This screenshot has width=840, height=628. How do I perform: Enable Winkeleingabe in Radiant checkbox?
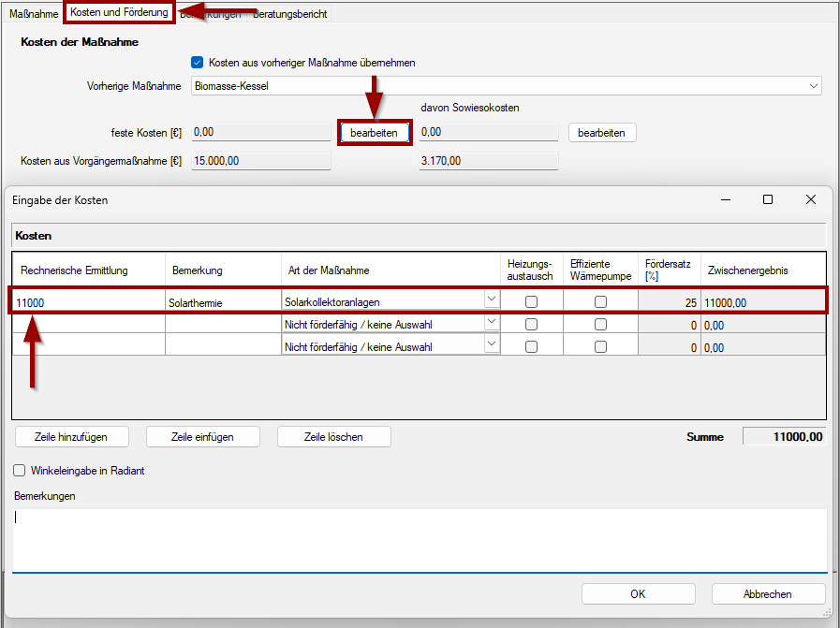(x=21, y=471)
